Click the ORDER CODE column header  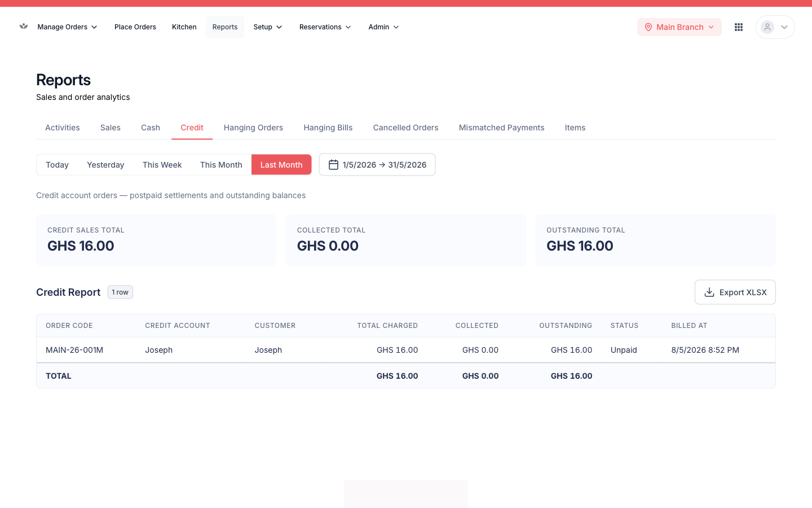click(x=69, y=326)
